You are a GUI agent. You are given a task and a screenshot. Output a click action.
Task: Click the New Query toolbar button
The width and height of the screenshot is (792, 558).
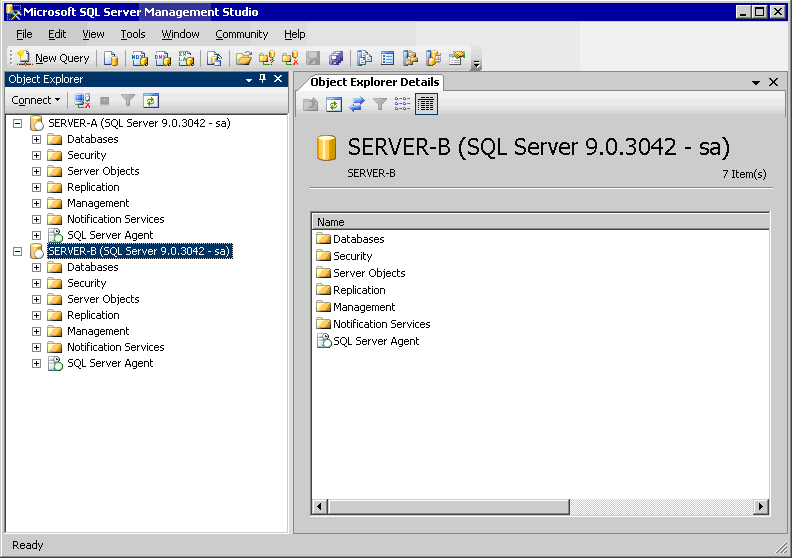pyautogui.click(x=53, y=58)
